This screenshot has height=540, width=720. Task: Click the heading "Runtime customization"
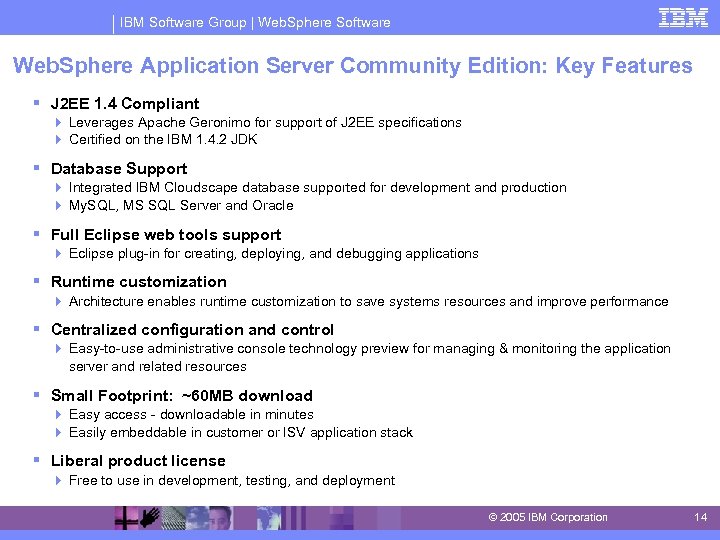click(139, 282)
